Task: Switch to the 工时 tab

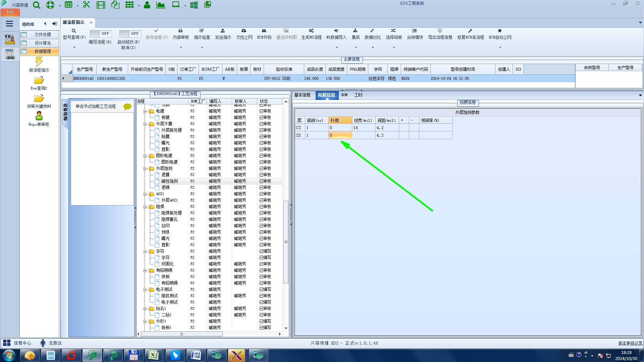Action: [358, 95]
